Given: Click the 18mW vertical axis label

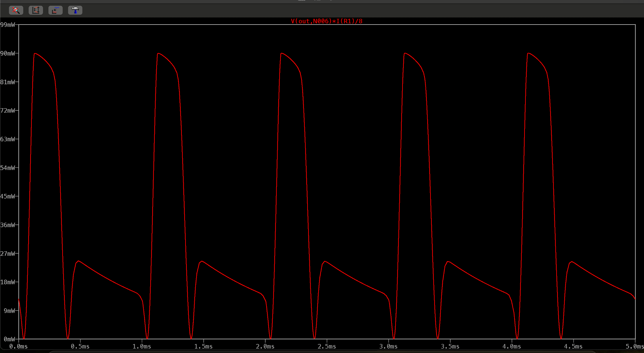Looking at the screenshot, I should pos(8,282).
